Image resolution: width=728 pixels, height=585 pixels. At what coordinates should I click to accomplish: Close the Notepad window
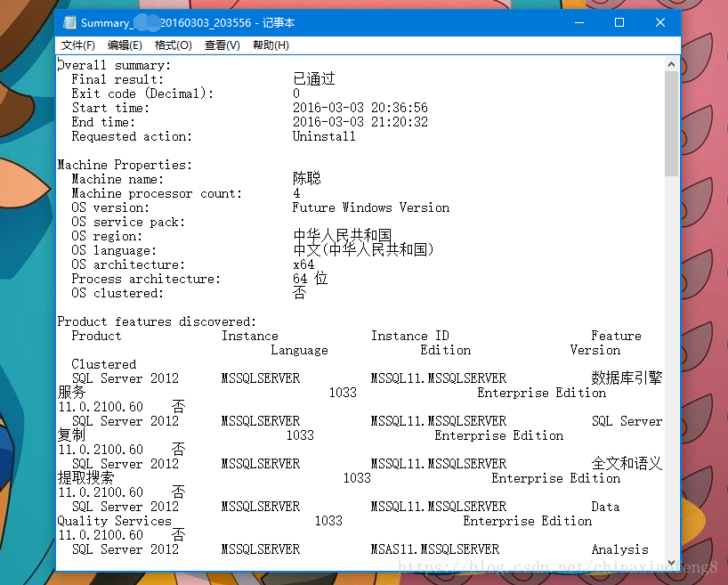pos(660,22)
